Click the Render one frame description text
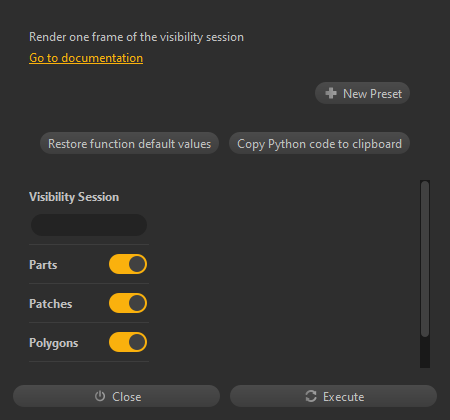The height and width of the screenshot is (420, 450). point(136,37)
